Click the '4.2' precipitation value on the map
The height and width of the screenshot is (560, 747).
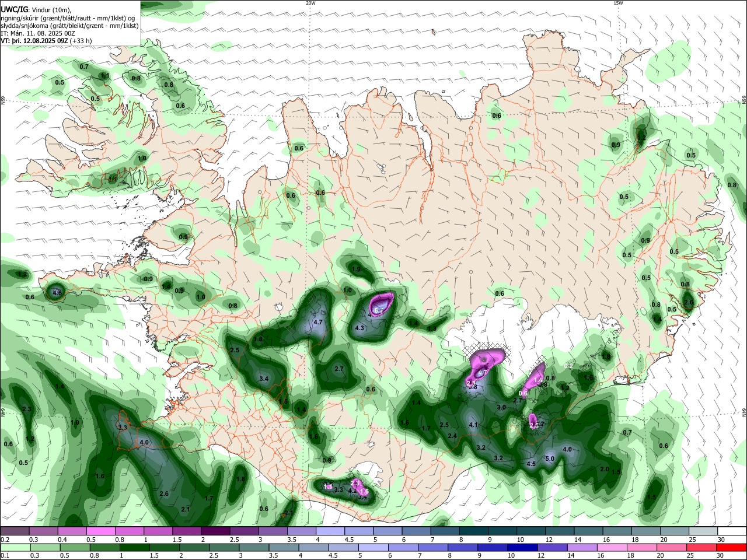[352, 491]
